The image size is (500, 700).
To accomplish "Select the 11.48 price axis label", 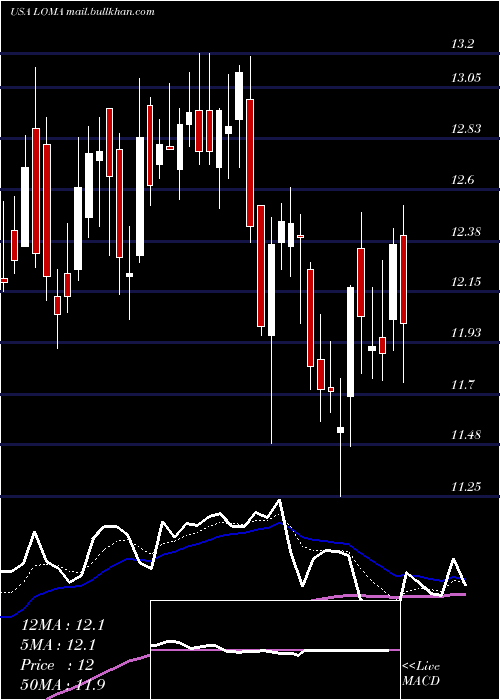I will [x=466, y=434].
